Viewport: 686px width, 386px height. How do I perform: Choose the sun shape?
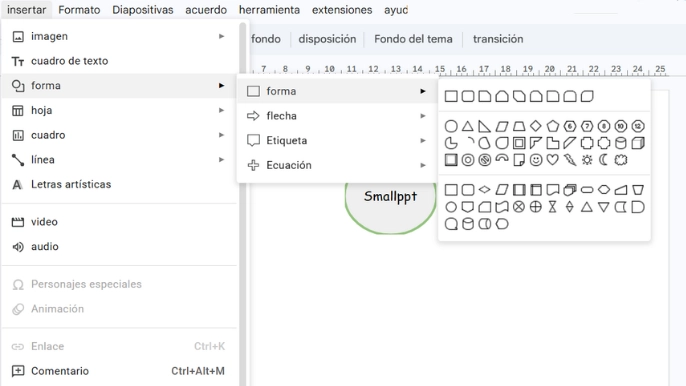click(587, 160)
